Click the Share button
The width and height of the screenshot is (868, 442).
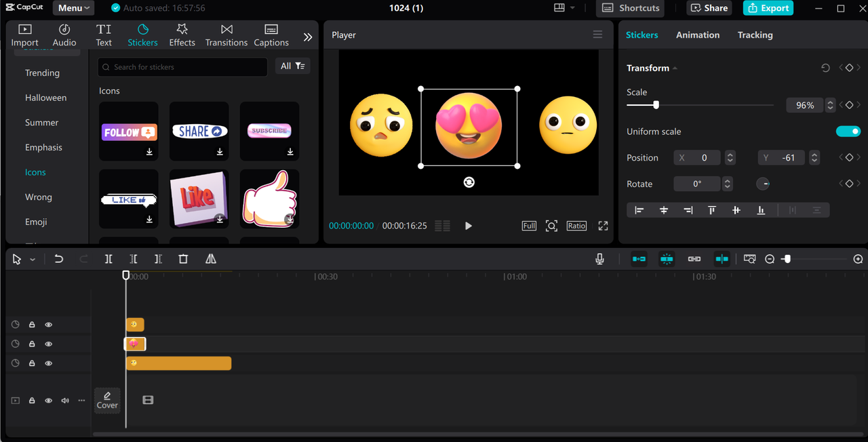tap(709, 8)
